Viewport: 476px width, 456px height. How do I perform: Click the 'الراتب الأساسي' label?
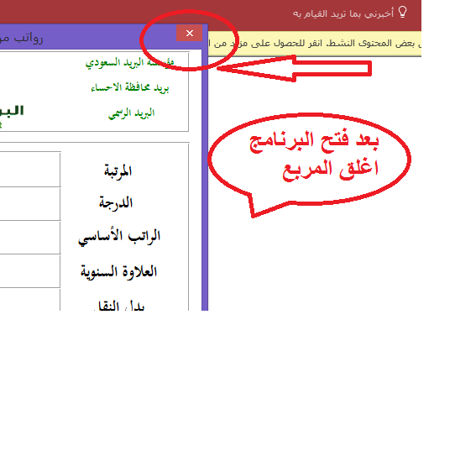(x=119, y=237)
